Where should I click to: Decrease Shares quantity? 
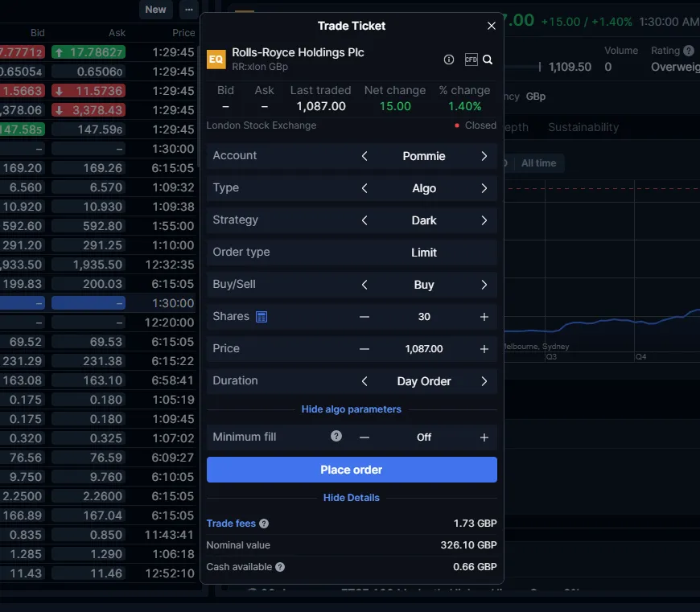(x=364, y=317)
